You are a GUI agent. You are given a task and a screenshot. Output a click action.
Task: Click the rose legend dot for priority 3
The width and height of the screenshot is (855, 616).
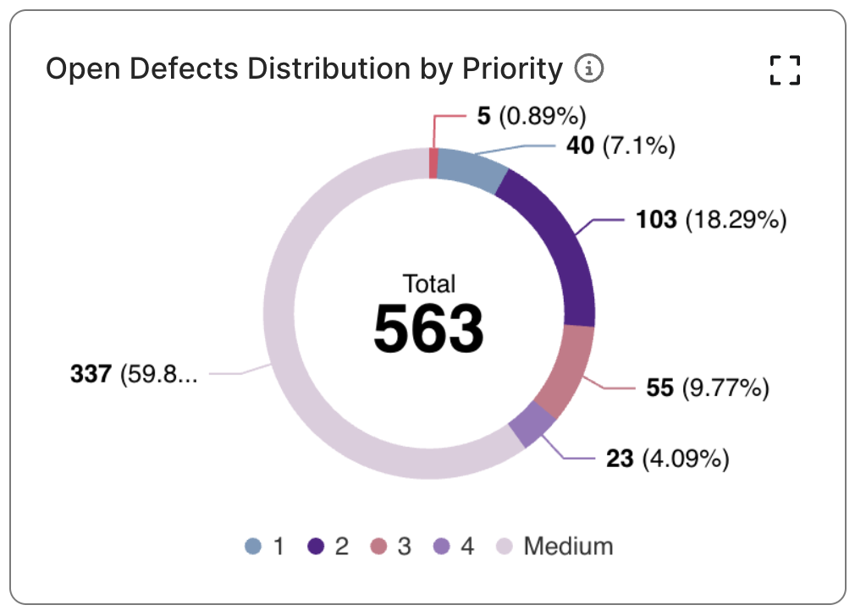coord(379,547)
